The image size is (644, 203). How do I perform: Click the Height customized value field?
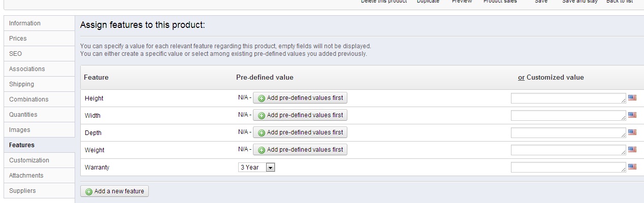[568, 98]
